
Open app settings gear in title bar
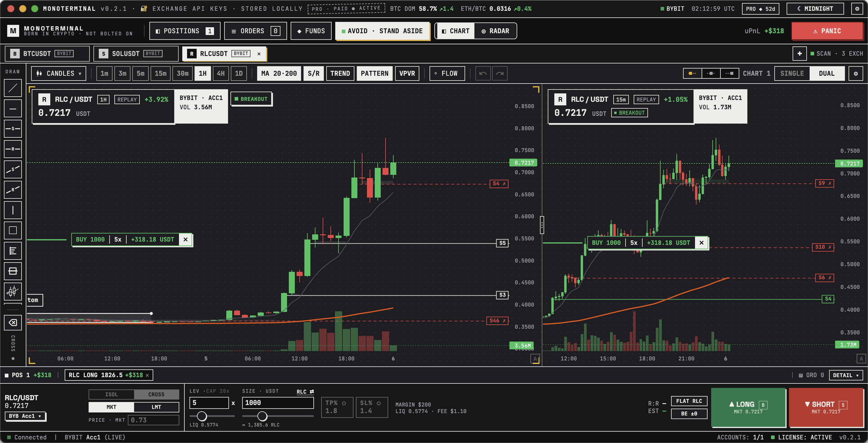(x=857, y=9)
